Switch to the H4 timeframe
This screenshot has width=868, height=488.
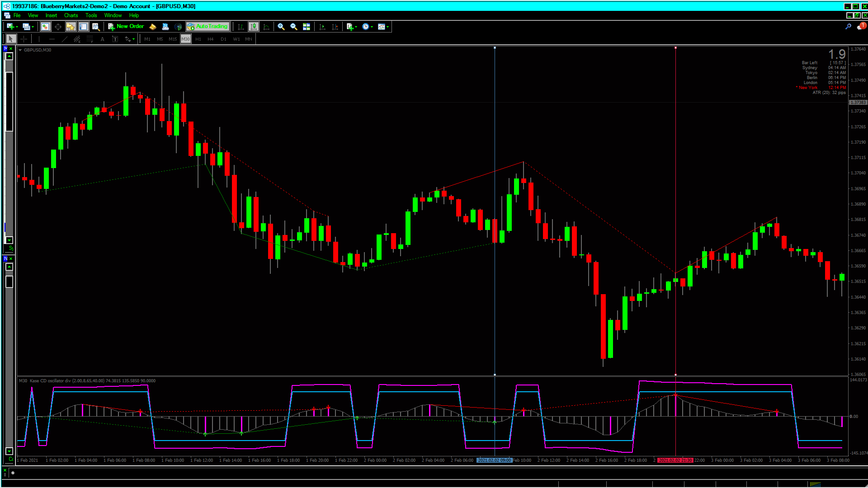[x=211, y=39]
